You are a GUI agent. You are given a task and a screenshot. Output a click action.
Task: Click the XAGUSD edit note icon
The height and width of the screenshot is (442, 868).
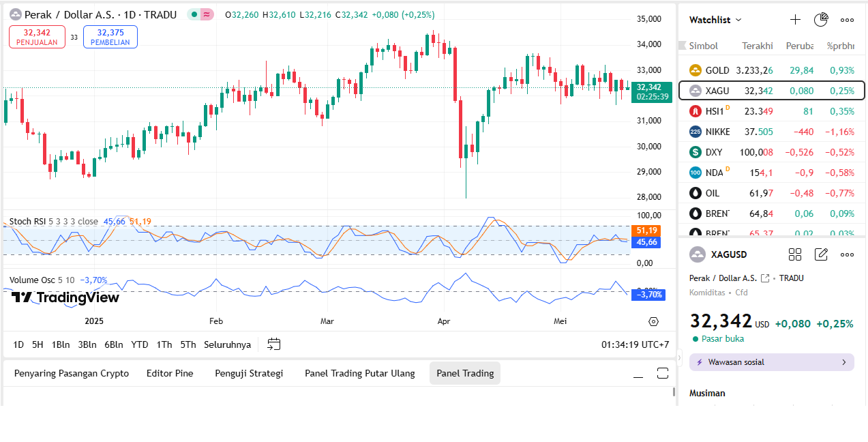[x=821, y=254]
